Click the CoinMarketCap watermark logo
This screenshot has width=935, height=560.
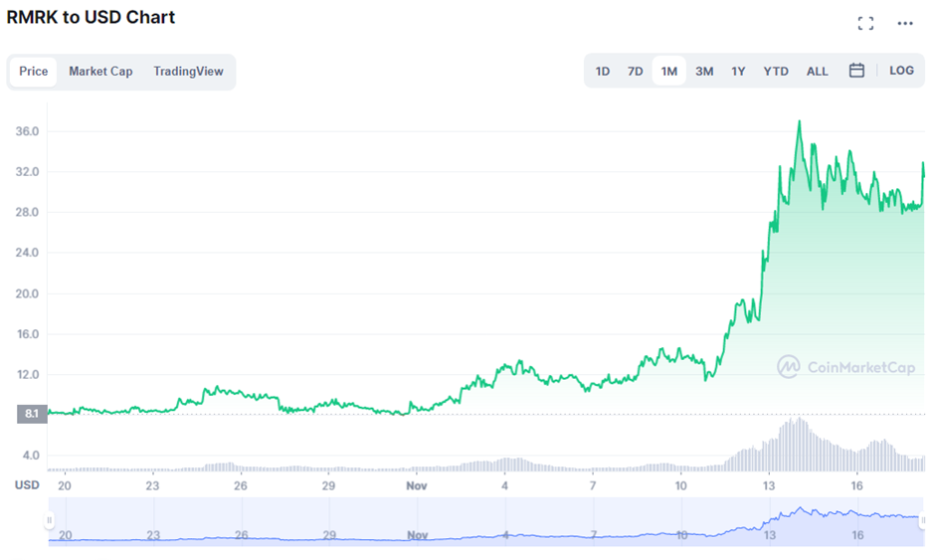[845, 367]
